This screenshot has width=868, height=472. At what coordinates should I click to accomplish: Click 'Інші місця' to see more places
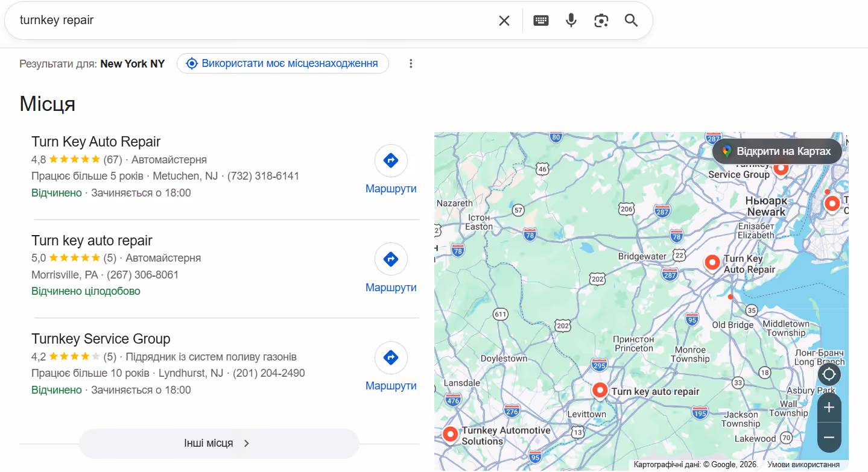tap(219, 443)
